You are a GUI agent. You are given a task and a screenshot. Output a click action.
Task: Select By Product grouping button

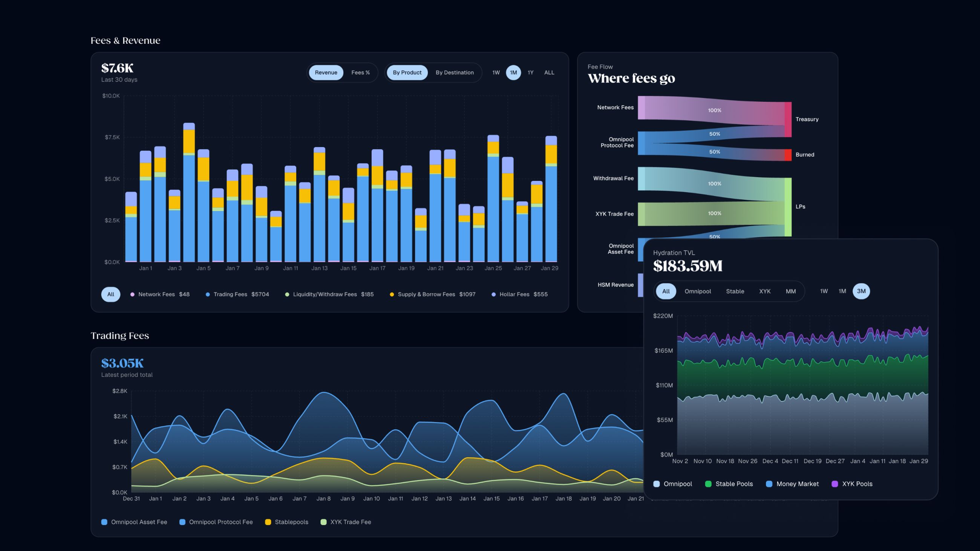(407, 73)
